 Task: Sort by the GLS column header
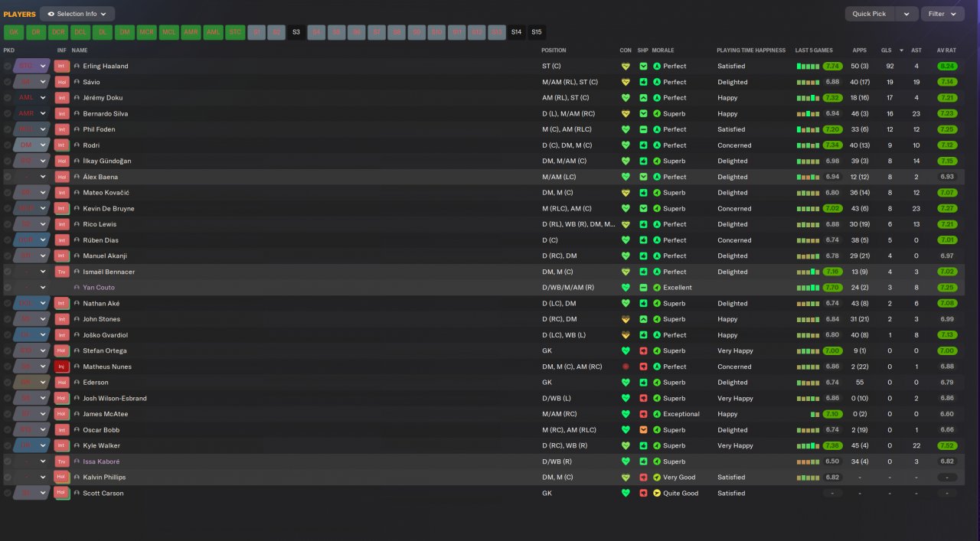(887, 51)
